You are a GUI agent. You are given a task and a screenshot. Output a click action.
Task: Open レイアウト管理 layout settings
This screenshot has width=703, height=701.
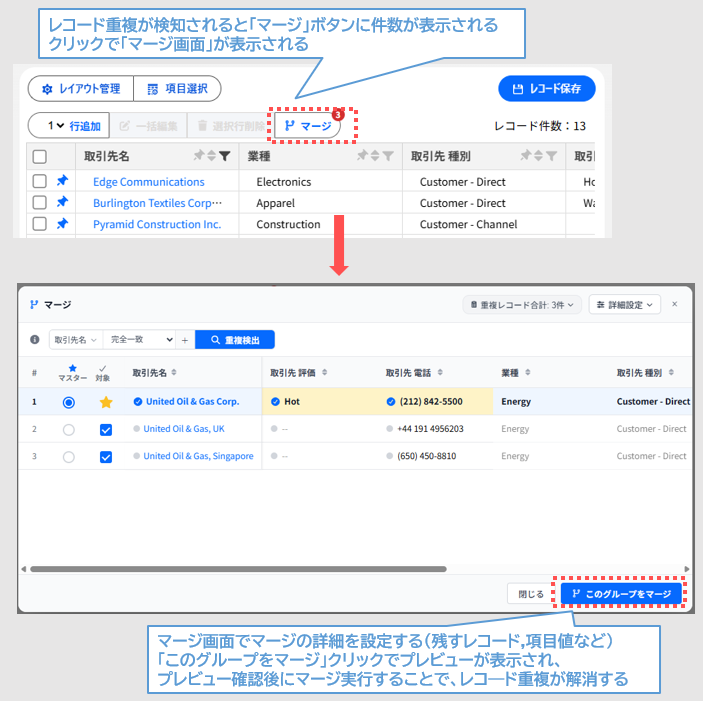[81, 89]
